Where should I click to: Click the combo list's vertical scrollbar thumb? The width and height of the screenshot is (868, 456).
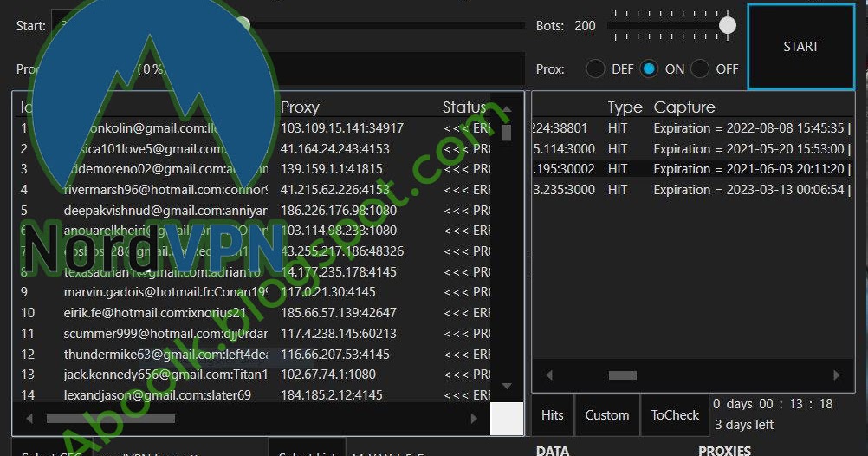(x=507, y=133)
